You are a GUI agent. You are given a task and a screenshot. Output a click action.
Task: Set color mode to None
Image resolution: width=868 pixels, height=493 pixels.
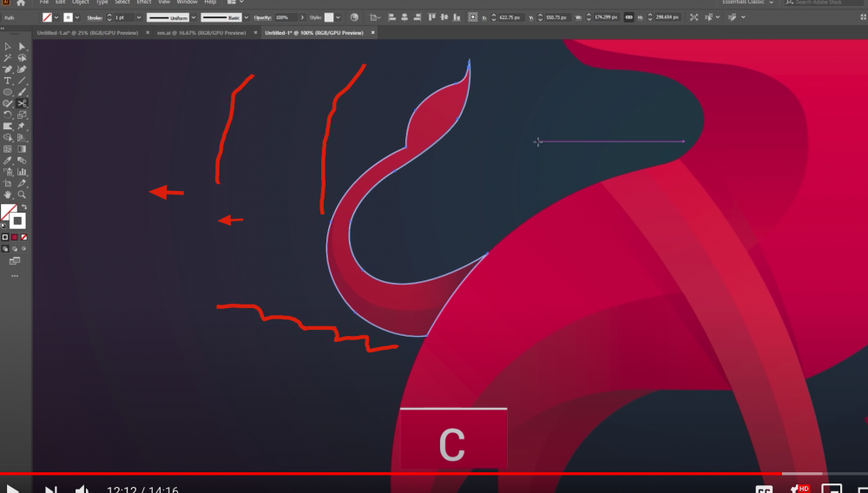[x=23, y=237]
